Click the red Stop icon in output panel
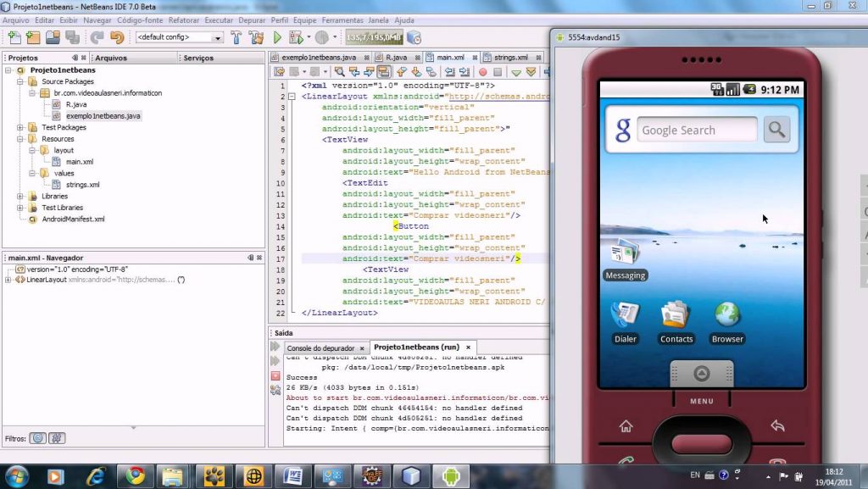Screen dimensions: 868x489 (275, 376)
